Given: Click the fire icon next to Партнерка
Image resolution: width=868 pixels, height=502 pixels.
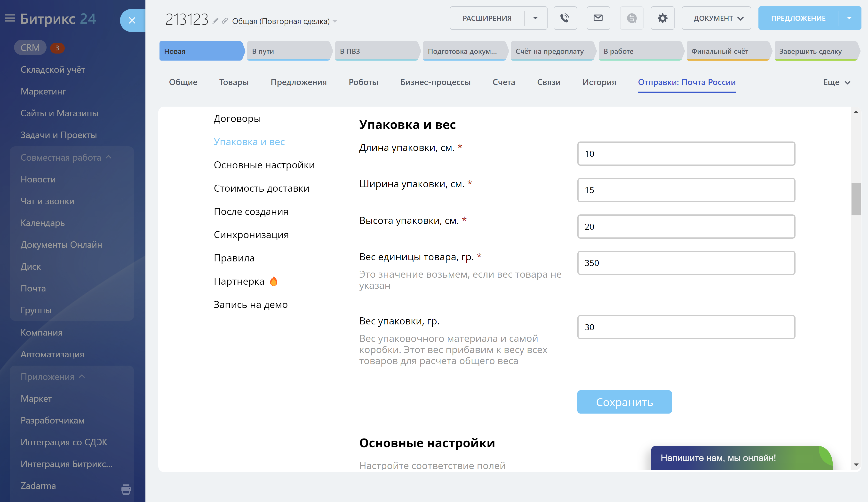Looking at the screenshot, I should 273,281.
